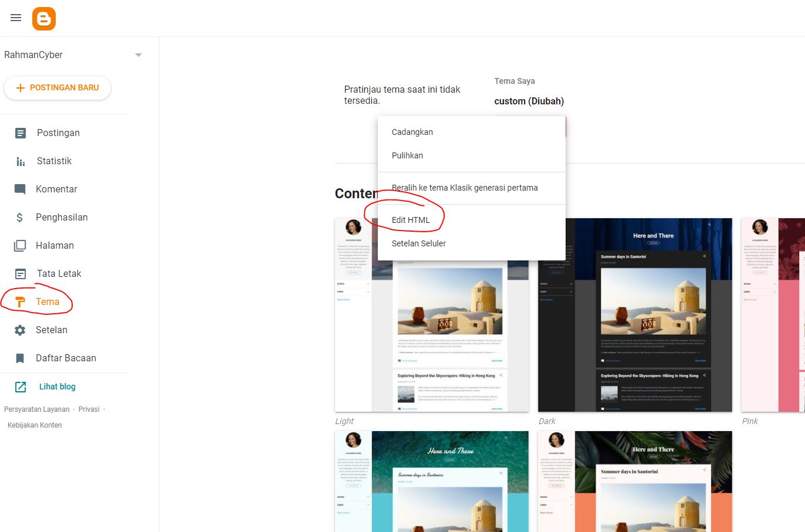Screen dimensions: 805x532
Task: Click the orange Blogger logo
Action: click(44, 19)
